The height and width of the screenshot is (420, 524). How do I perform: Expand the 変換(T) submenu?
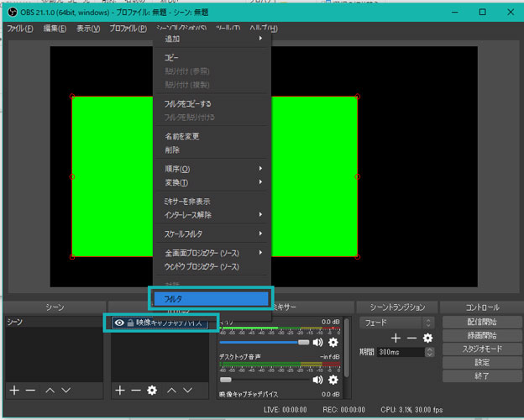pos(212,182)
